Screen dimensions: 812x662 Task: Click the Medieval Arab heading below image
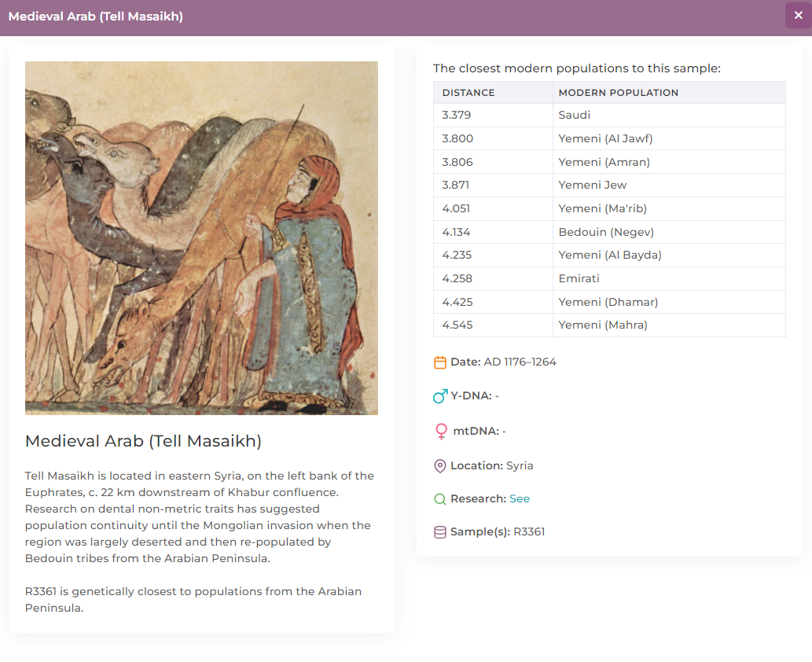143,441
